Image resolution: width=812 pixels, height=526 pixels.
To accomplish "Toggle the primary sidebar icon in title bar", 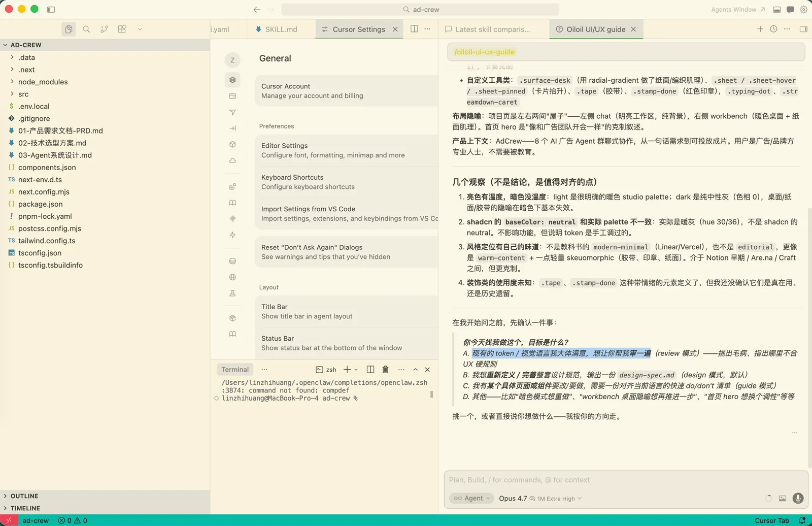I will click(x=51, y=10).
